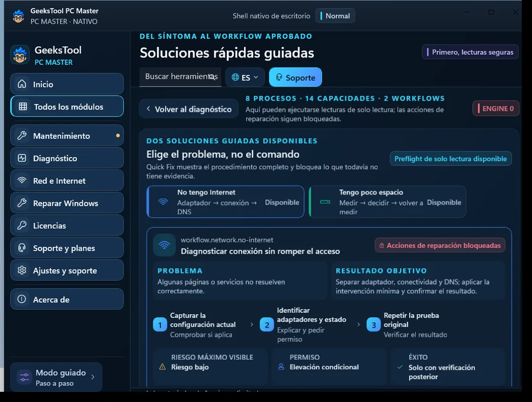The width and height of the screenshot is (532, 402).
Task: Open Red e Internet section
Action: click(x=67, y=180)
